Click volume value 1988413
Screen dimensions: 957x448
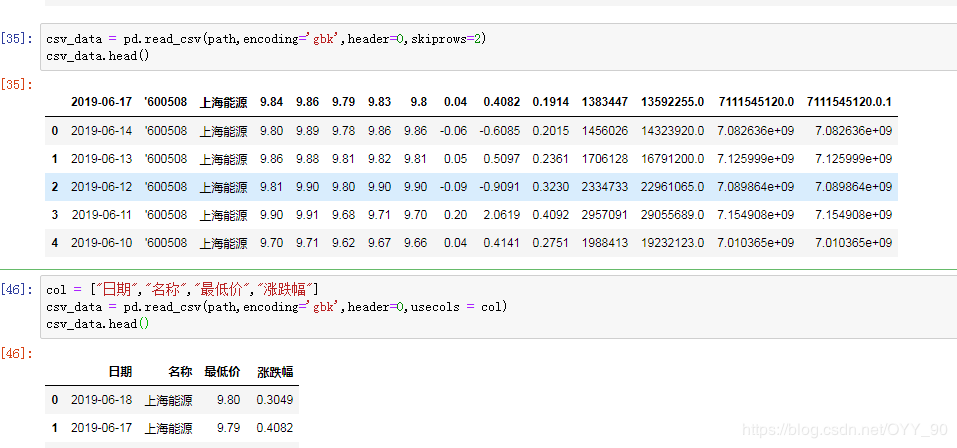click(605, 243)
